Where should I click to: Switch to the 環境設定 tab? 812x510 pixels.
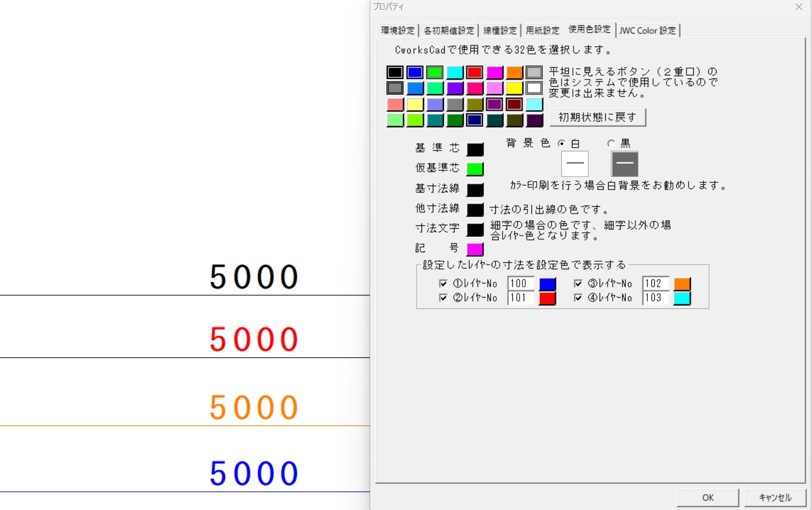click(x=397, y=31)
